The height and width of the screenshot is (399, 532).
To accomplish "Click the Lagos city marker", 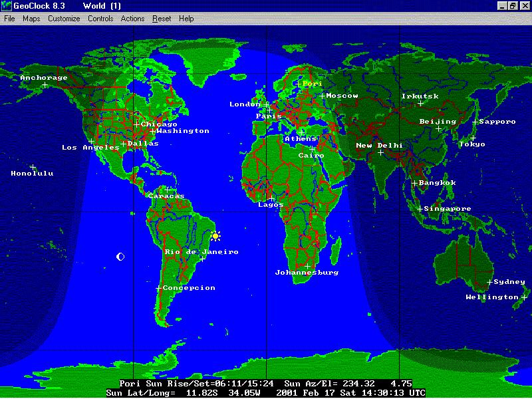I will click(x=272, y=198).
